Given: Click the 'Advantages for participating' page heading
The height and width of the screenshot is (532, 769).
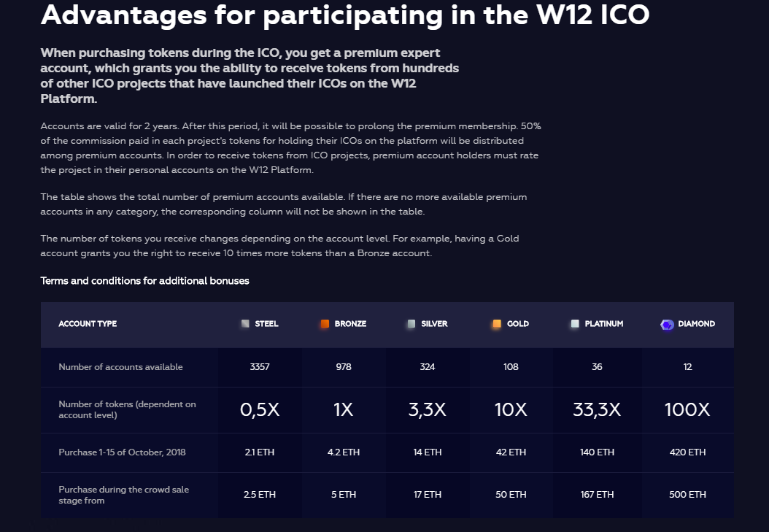Looking at the screenshot, I should click(344, 15).
